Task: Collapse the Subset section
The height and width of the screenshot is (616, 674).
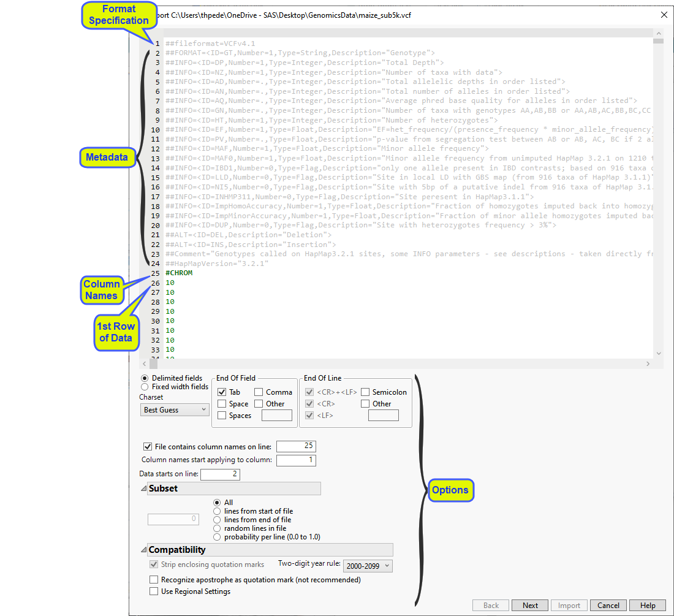Action: (x=145, y=488)
